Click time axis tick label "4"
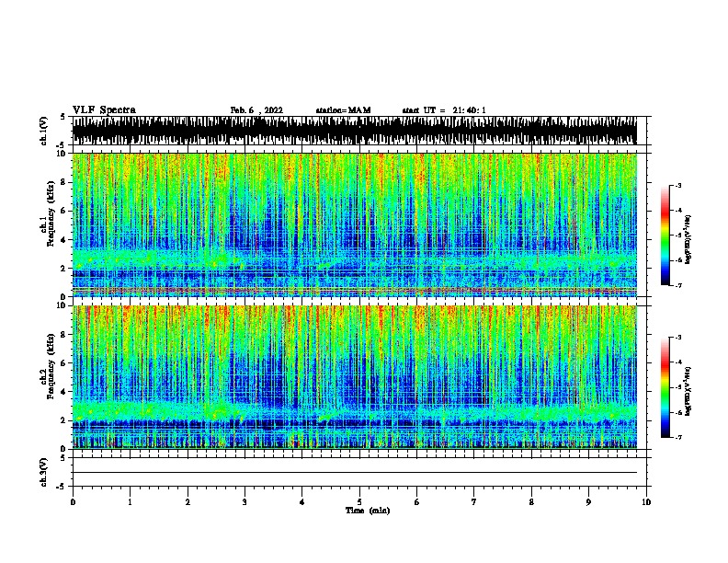This screenshot has width=728, height=563. [302, 502]
